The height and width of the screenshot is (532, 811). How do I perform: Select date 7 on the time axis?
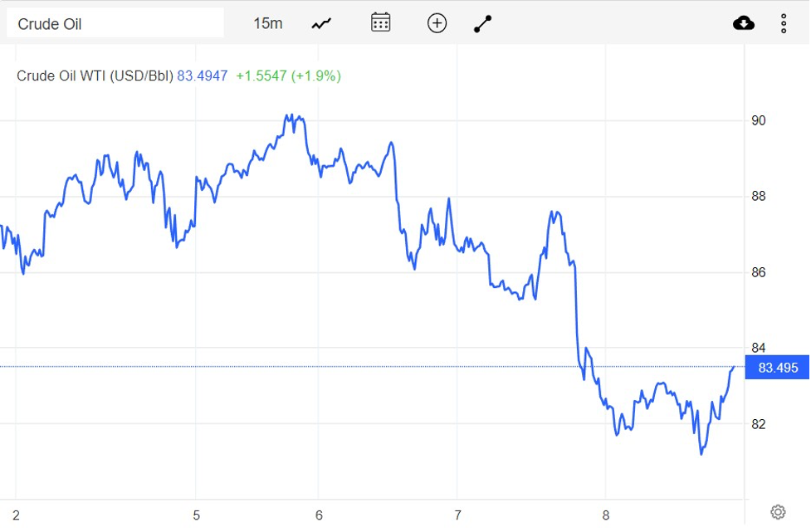457,515
